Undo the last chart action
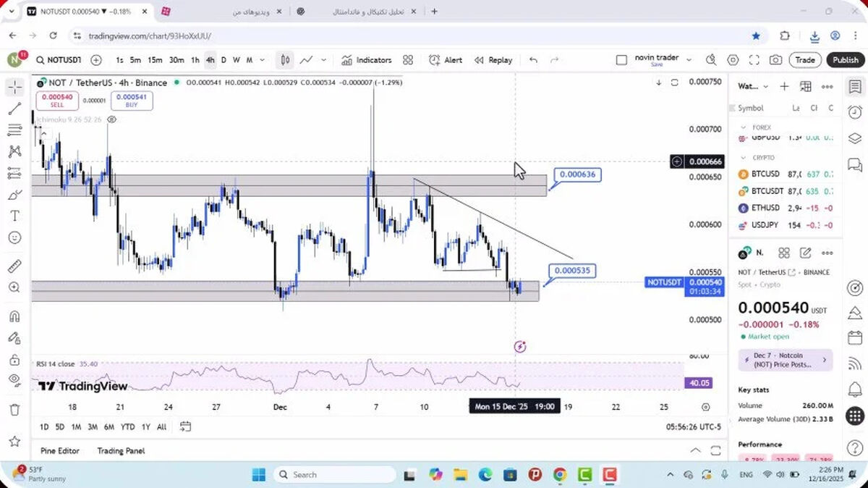868x488 pixels. click(x=534, y=60)
